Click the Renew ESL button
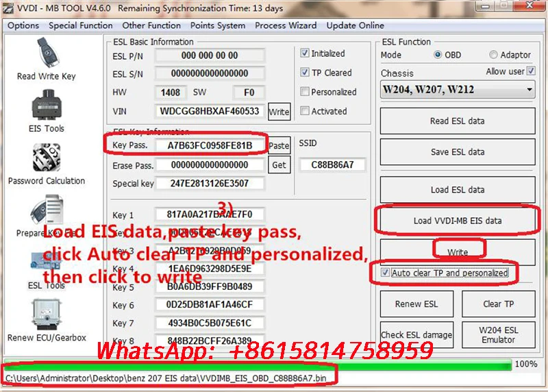The height and width of the screenshot is (392, 548). [416, 304]
